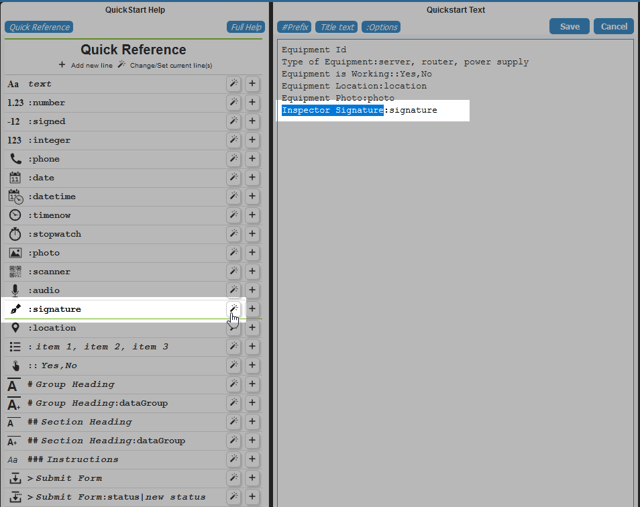Click the plus icon next to :phone

coord(252,159)
